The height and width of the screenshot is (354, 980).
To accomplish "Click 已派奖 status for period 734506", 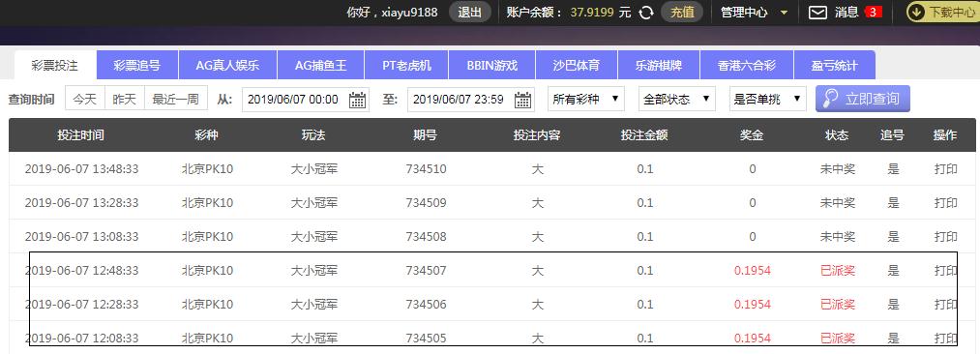I will 838,304.
